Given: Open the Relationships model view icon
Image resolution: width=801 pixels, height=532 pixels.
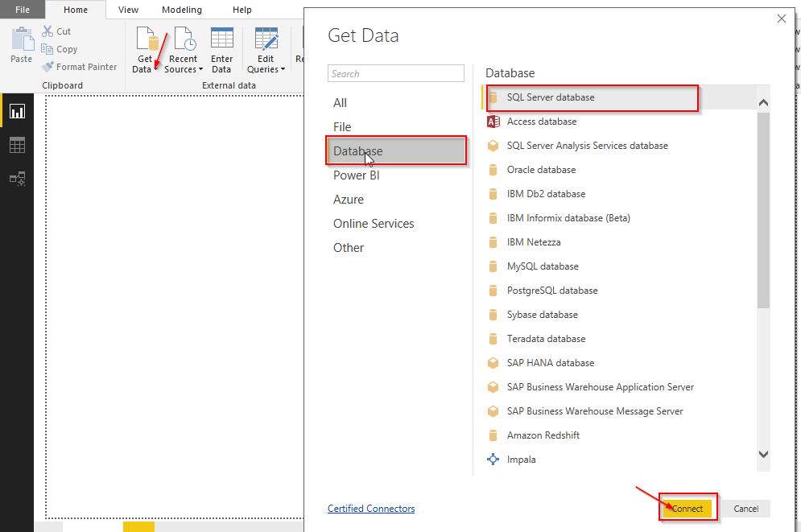Looking at the screenshot, I should 17,179.
